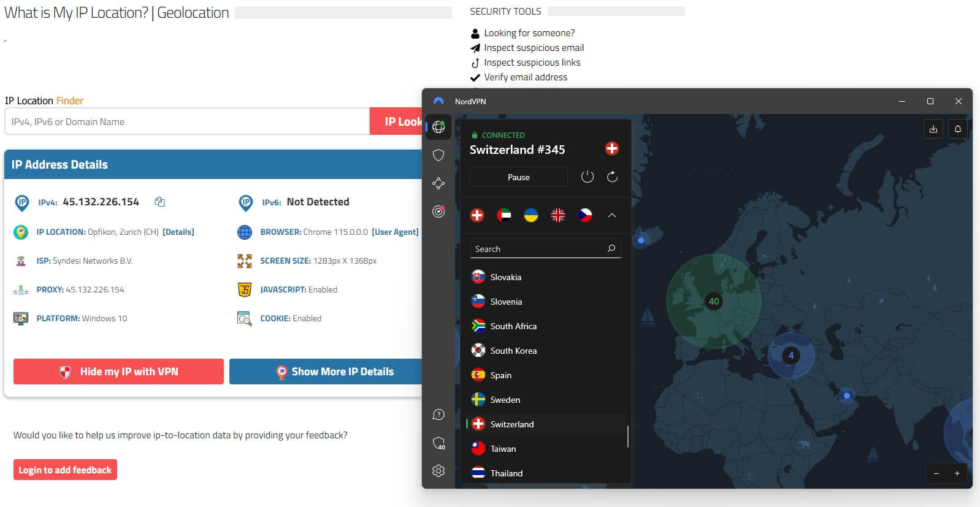Viewport: 980px width, 507px height.
Task: Click the blue server dot in Middle East
Action: [847, 395]
